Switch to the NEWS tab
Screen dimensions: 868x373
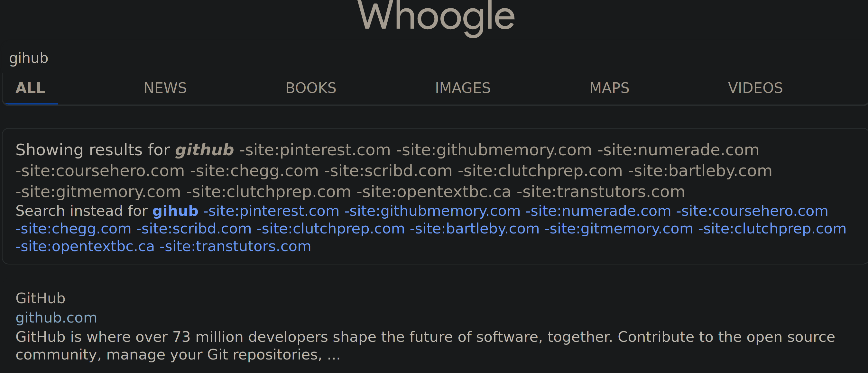click(165, 88)
